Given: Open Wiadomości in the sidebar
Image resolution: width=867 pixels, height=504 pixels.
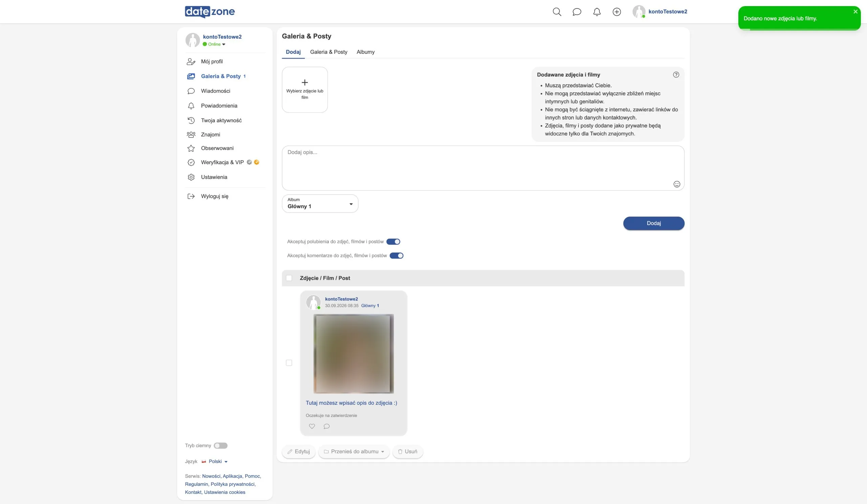Looking at the screenshot, I should click(x=216, y=91).
